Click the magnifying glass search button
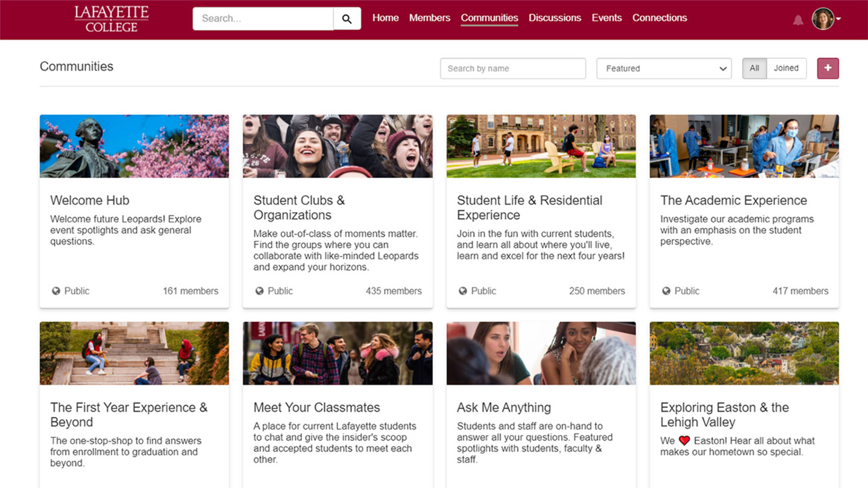Viewport: 868px width, 488px height. pyautogui.click(x=347, y=19)
